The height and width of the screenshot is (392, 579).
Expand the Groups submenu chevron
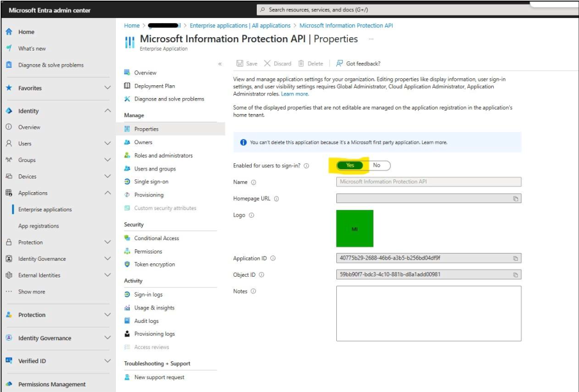[x=108, y=160]
